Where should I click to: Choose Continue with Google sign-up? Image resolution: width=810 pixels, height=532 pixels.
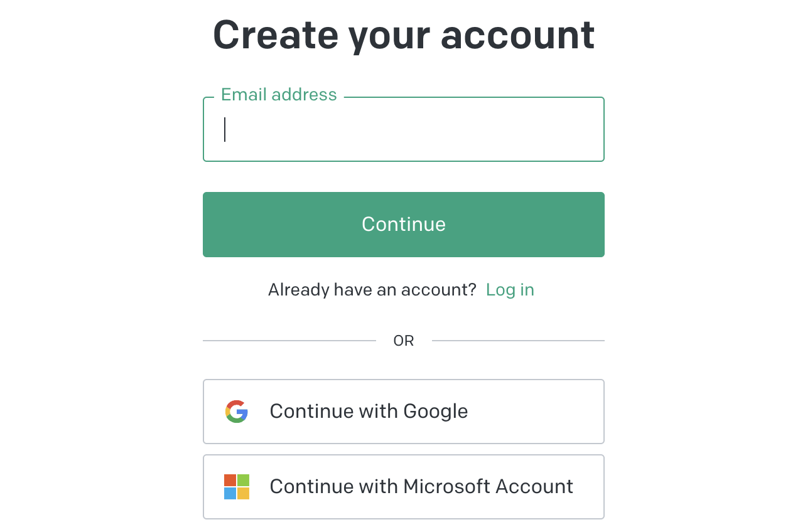403,412
